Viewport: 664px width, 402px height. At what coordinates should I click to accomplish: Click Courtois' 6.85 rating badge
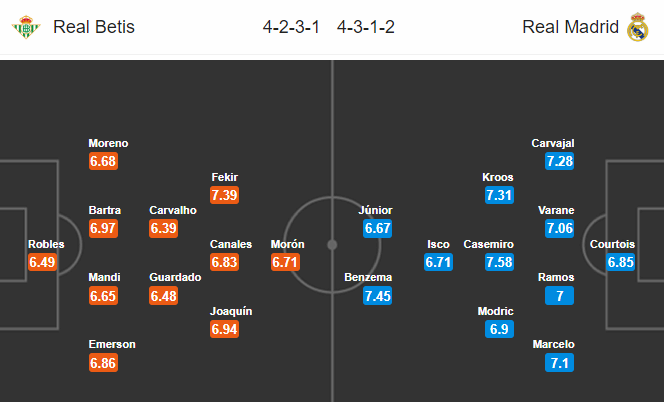621,262
